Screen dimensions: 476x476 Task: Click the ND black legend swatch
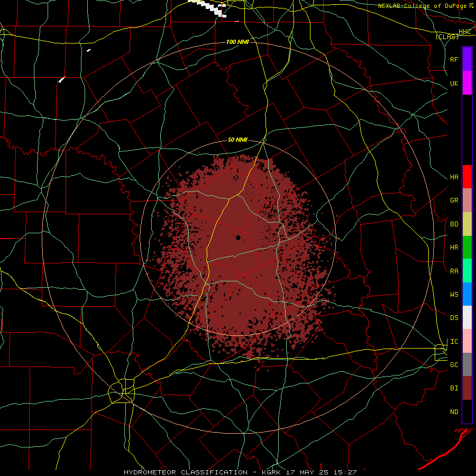467,411
